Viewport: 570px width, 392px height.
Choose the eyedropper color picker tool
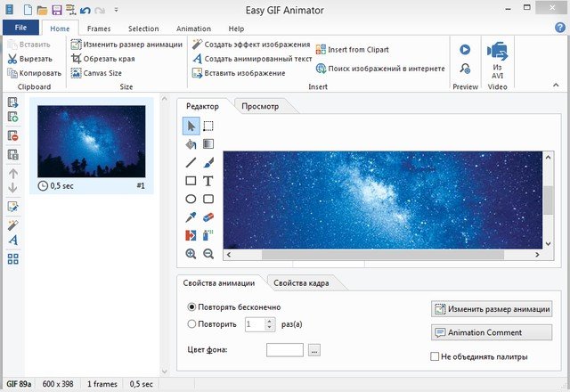(x=191, y=217)
